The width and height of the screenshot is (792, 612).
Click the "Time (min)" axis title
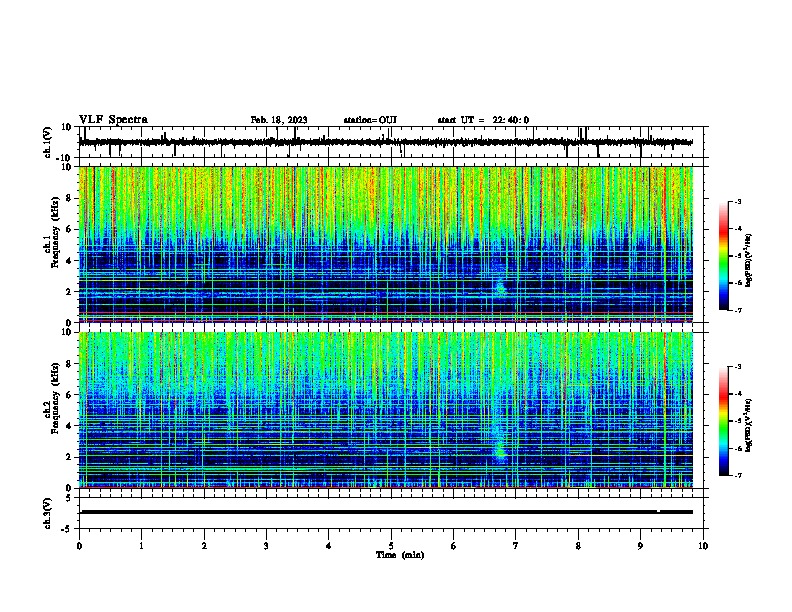[x=400, y=555]
